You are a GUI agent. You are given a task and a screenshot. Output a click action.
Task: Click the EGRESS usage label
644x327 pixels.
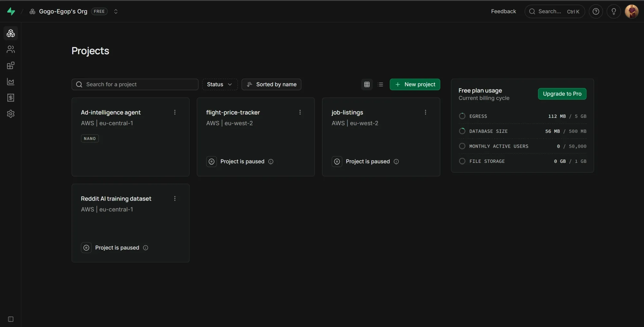478,116
